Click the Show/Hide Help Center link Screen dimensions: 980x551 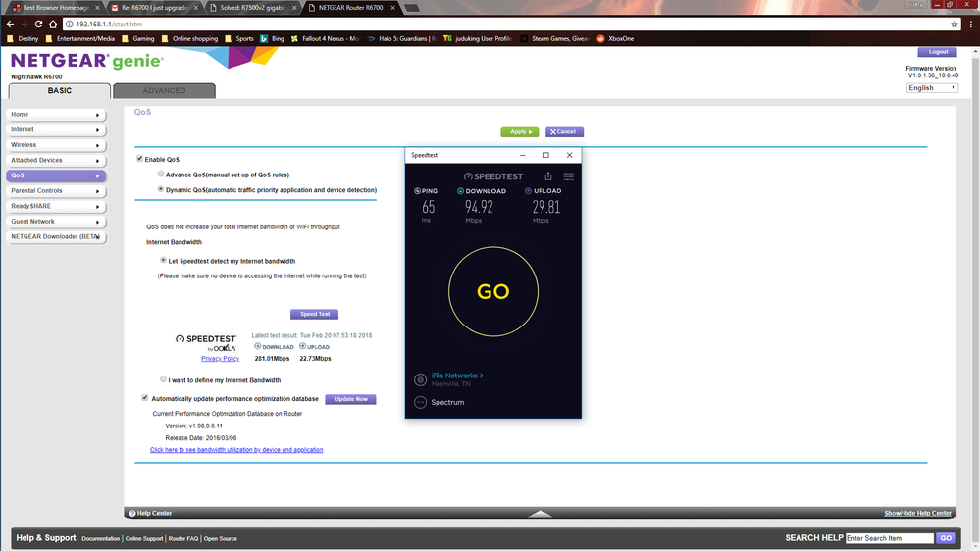(x=917, y=514)
